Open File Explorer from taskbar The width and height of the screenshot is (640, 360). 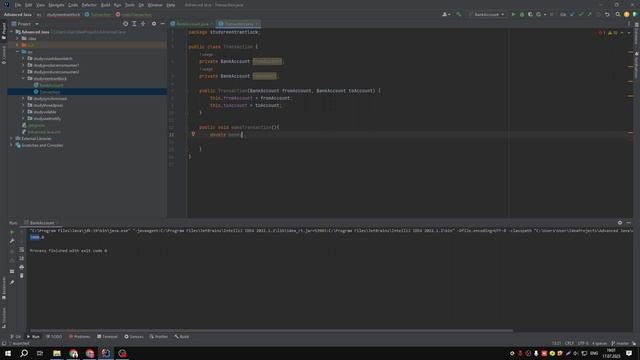pos(57,353)
